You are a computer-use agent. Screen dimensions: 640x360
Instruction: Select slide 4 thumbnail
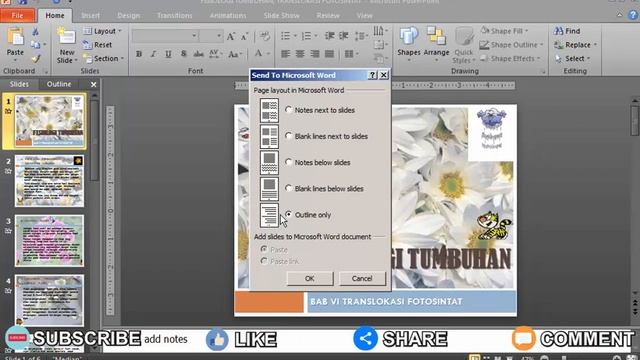pyautogui.click(x=49, y=301)
